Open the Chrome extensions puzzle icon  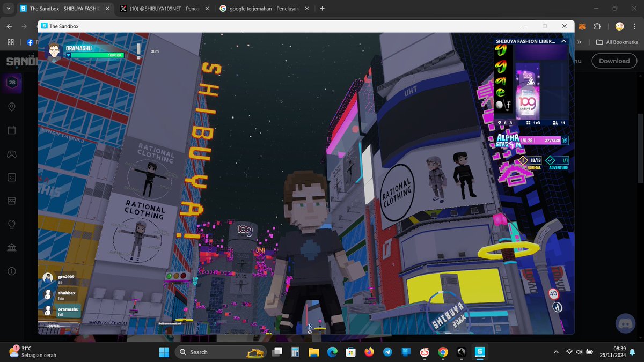tap(597, 26)
